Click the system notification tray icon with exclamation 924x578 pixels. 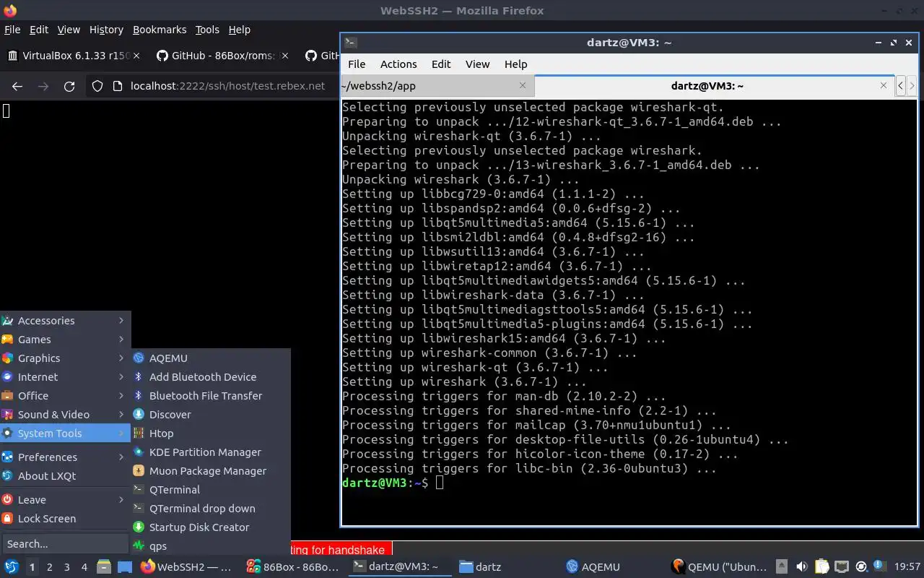[879, 566]
